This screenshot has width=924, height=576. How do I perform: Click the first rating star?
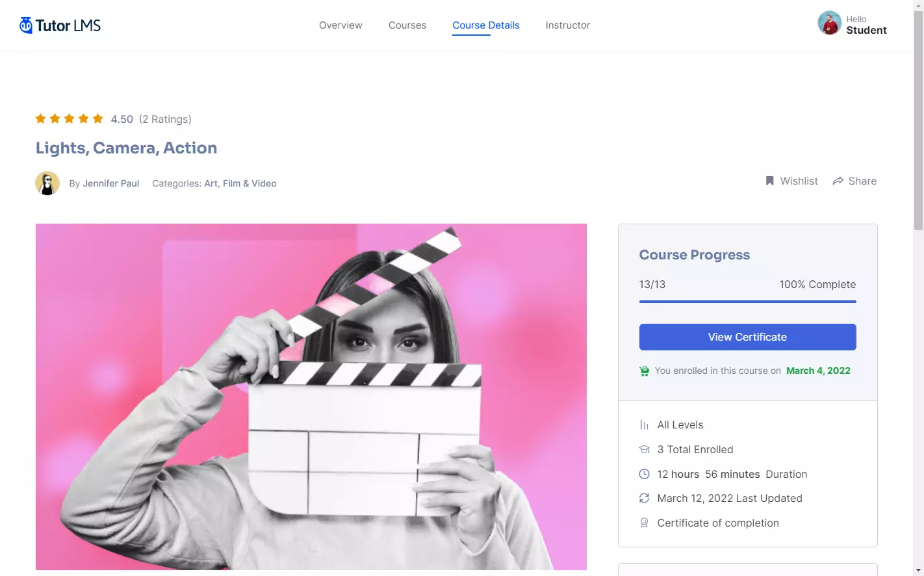click(x=41, y=118)
